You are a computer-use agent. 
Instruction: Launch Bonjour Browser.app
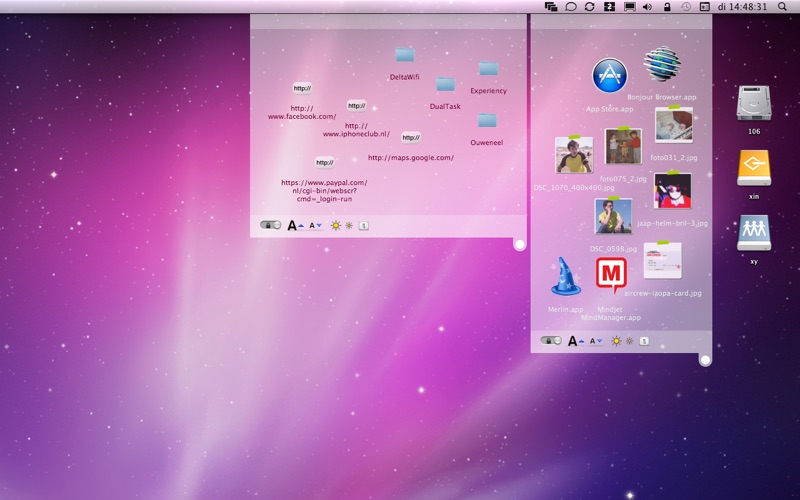click(x=662, y=66)
